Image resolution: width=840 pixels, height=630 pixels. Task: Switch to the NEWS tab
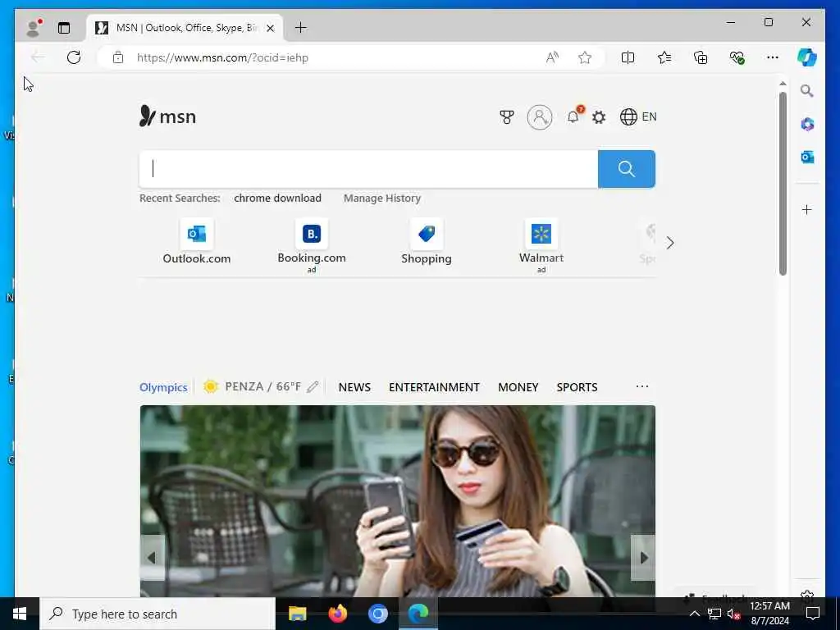coord(354,387)
